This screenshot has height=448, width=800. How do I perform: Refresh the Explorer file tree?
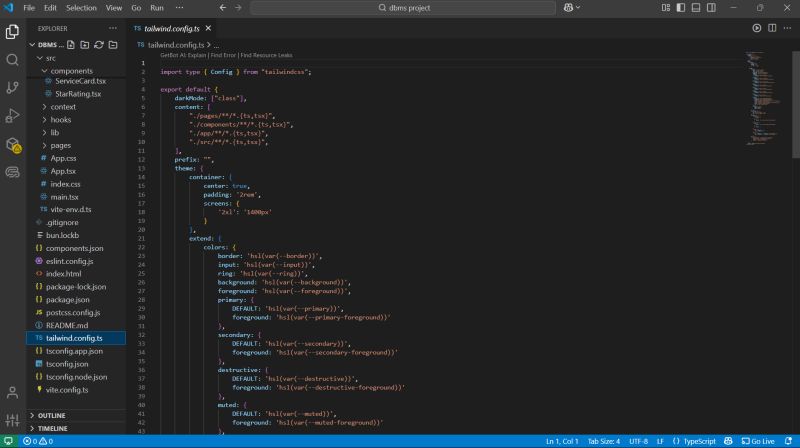pos(99,45)
